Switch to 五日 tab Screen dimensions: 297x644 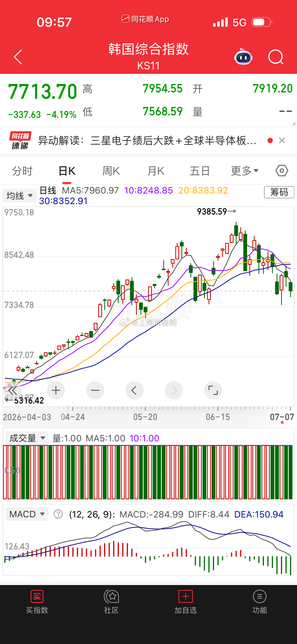pyautogui.click(x=200, y=171)
